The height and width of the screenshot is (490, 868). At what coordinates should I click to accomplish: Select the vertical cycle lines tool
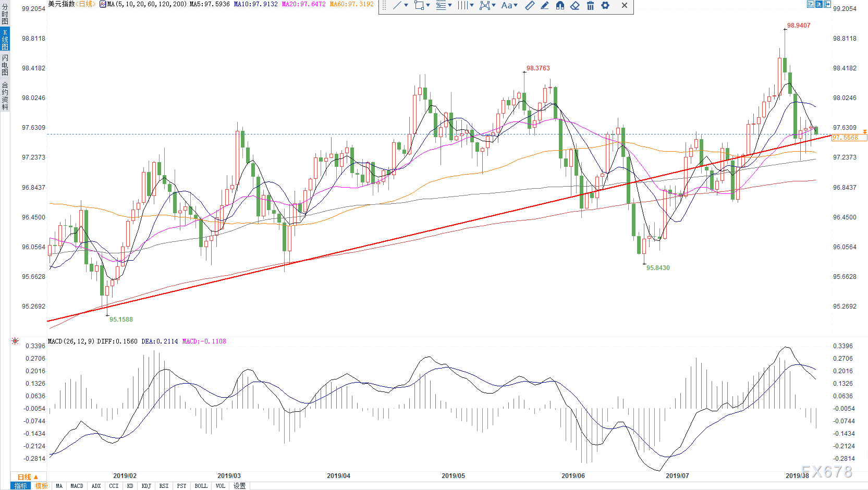463,5
